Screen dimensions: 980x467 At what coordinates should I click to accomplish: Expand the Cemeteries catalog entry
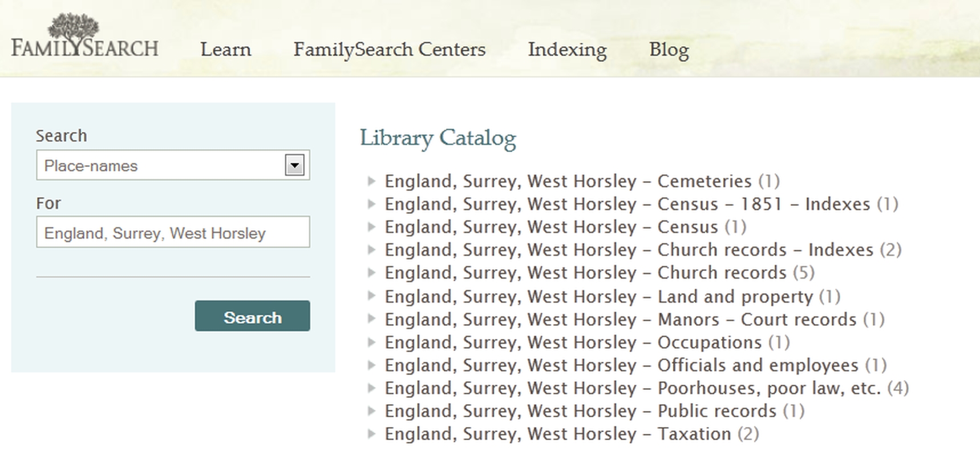tap(371, 182)
